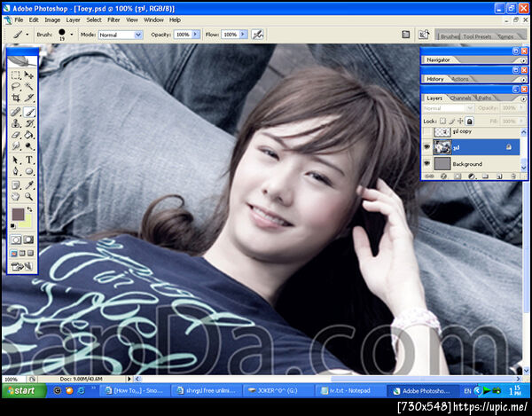532x416 pixels.
Task: Select the Path Selection tool
Action: coord(16,160)
